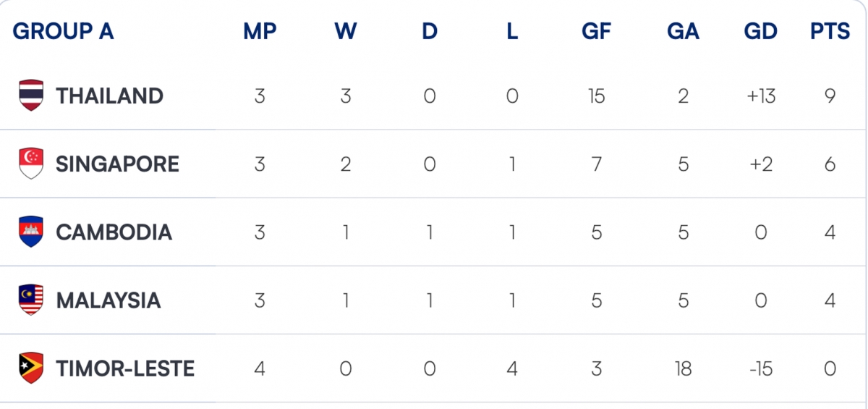Click Timor-Leste's 18 goals against value

[684, 368]
